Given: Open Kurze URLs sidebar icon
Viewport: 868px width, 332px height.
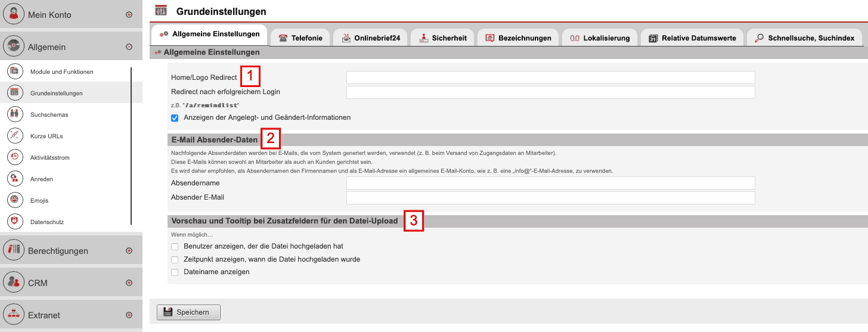Looking at the screenshot, I should pos(14,136).
